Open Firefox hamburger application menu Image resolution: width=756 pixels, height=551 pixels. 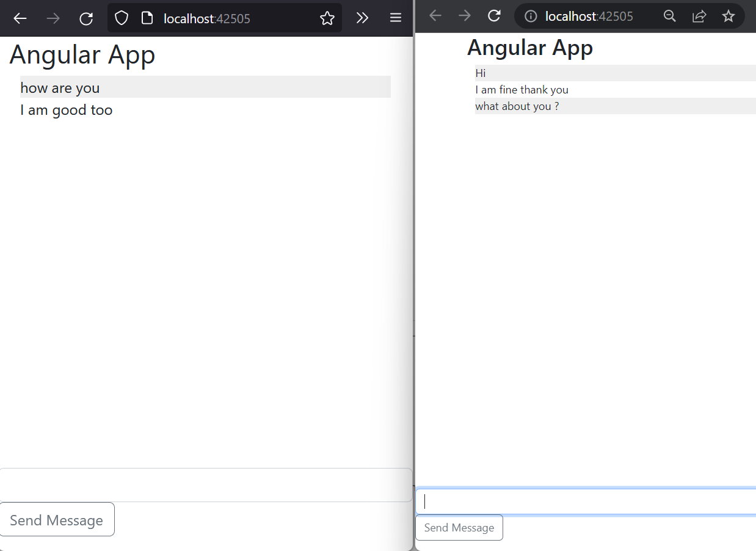[x=396, y=18]
